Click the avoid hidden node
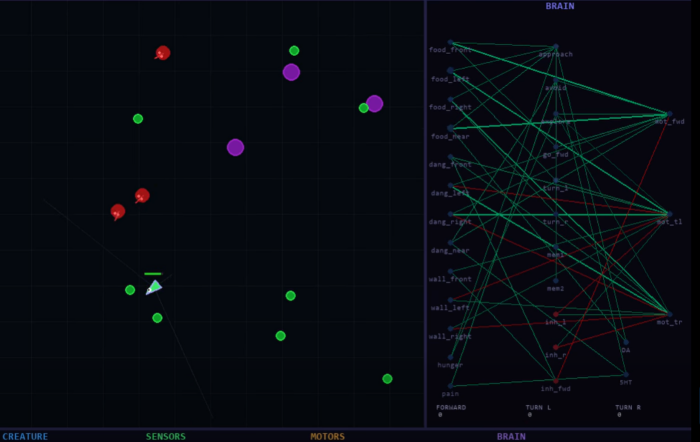This screenshot has height=442, width=700. click(x=556, y=81)
